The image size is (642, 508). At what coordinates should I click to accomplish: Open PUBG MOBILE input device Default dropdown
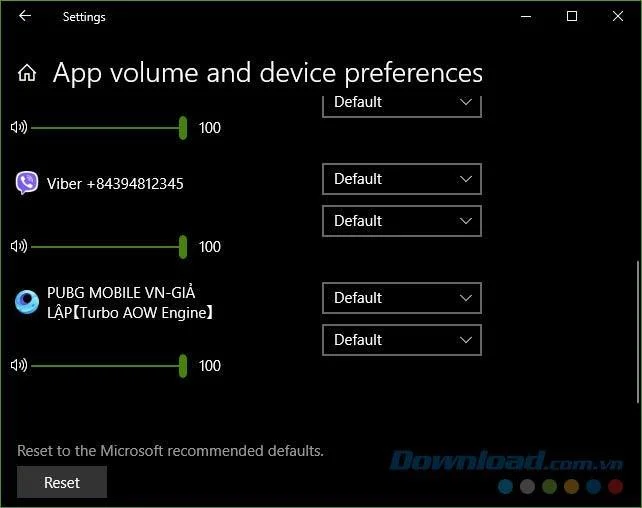(402, 340)
